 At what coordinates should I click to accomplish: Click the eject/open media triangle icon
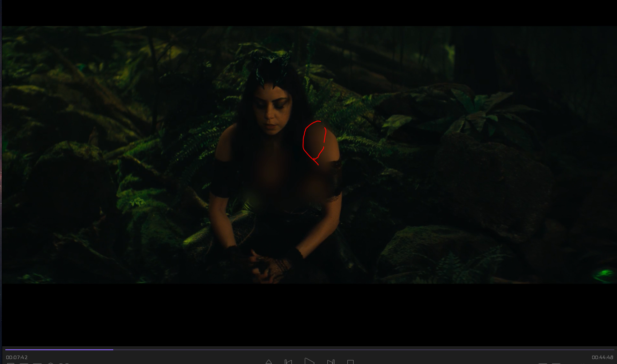268,362
